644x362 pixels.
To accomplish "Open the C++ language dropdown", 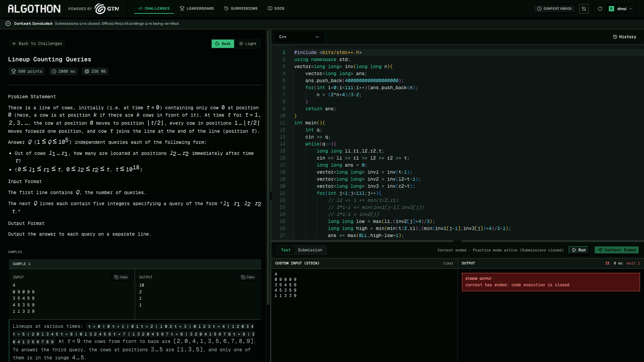I will click(x=299, y=37).
